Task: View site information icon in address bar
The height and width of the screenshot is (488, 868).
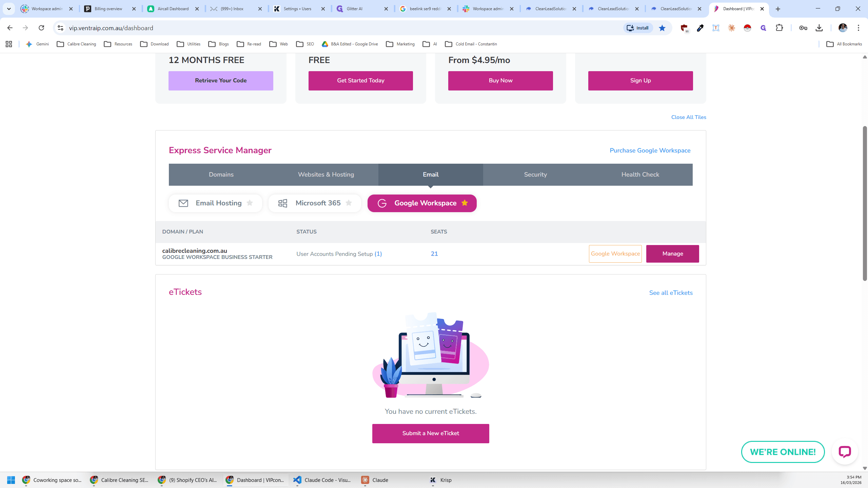Action: (x=60, y=28)
